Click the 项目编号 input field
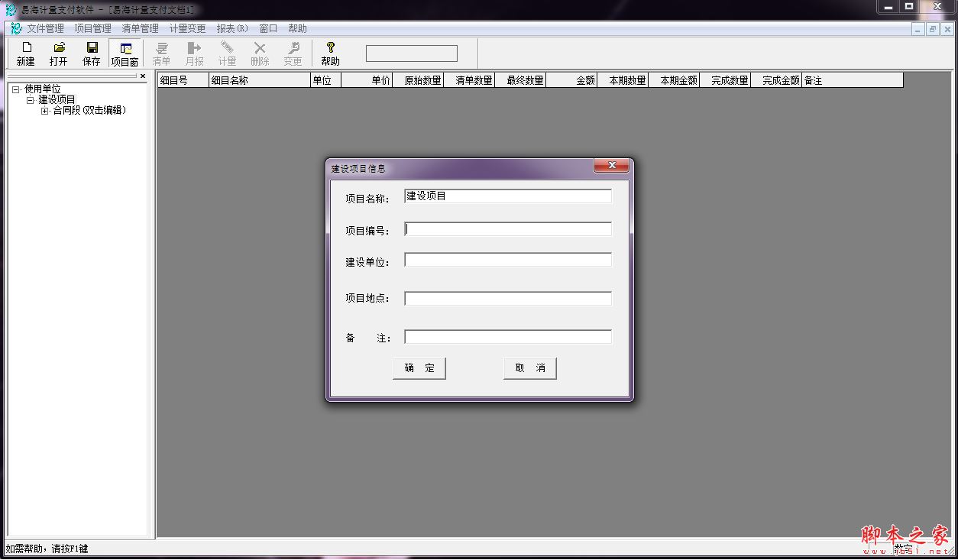The width and height of the screenshot is (958, 560). 508,229
